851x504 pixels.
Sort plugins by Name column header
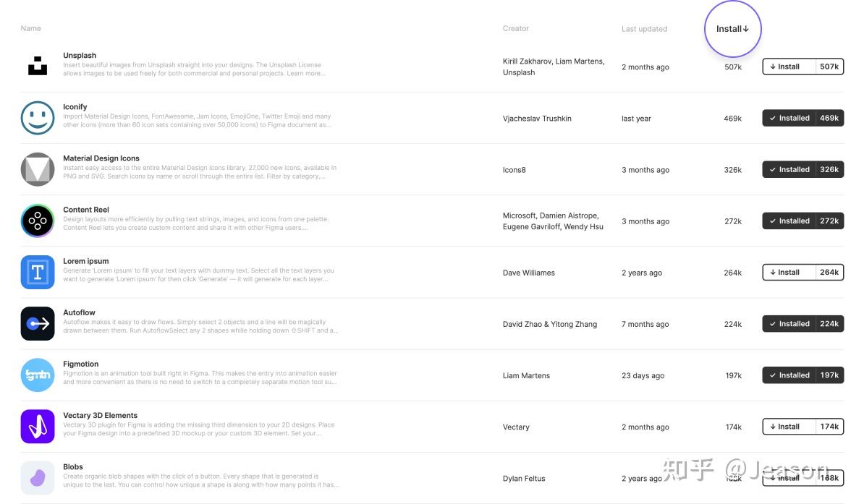click(x=31, y=28)
